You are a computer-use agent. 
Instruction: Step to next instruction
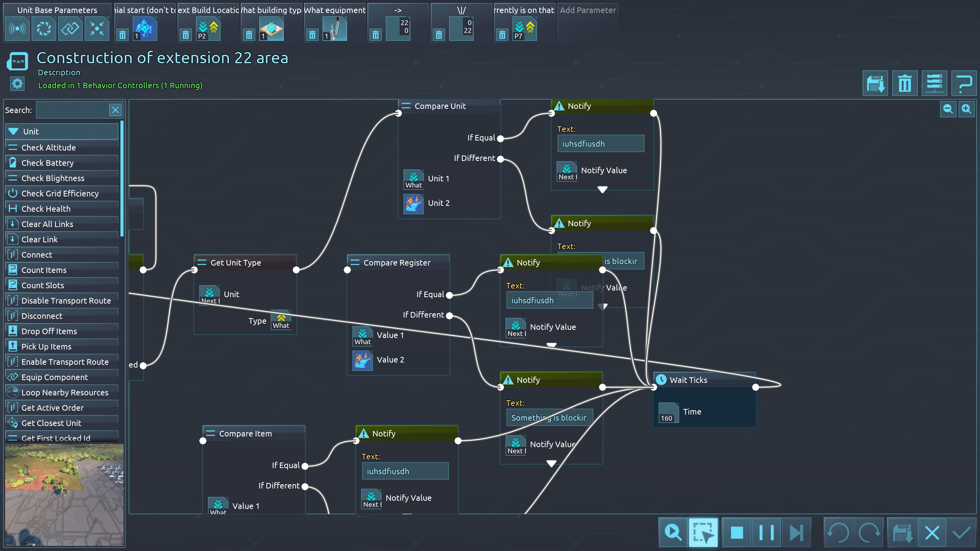click(x=796, y=532)
